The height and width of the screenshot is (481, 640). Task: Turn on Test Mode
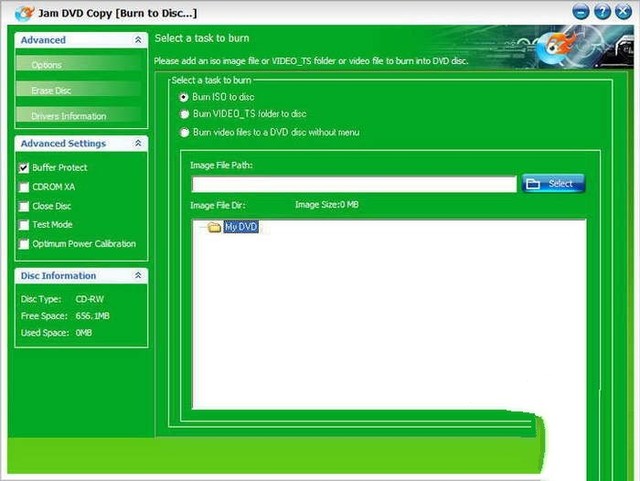(x=24, y=225)
